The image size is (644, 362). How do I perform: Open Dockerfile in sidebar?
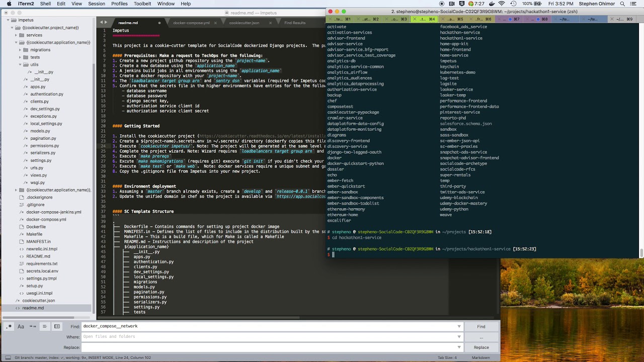[36, 227]
